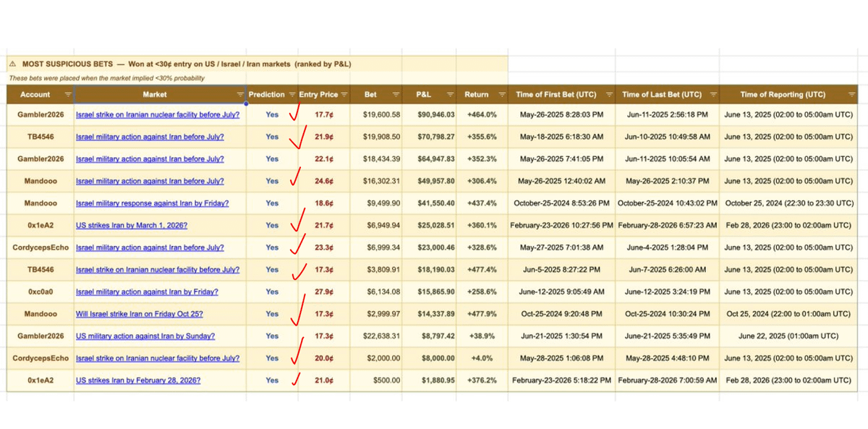
Task: Select Yes prediction in the 0xc0a0 row
Action: (x=272, y=292)
